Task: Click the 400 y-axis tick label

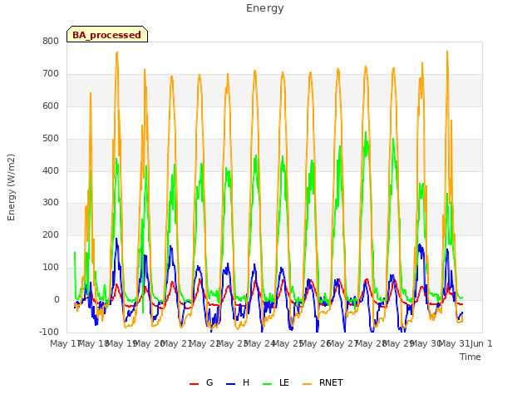Action: (51, 170)
